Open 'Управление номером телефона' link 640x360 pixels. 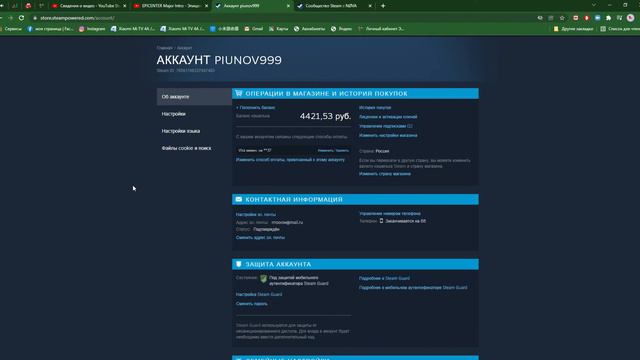[390, 213]
